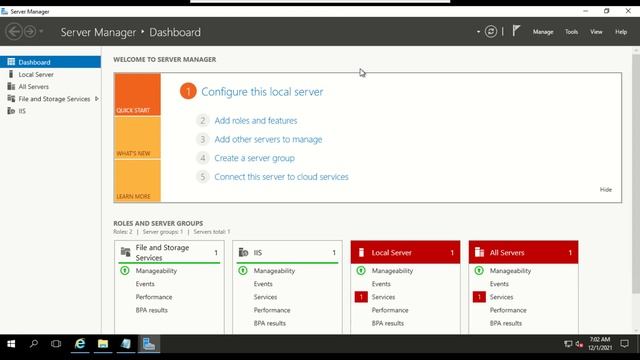Open the Help menu
This screenshot has height=360, width=640.
point(621,32)
